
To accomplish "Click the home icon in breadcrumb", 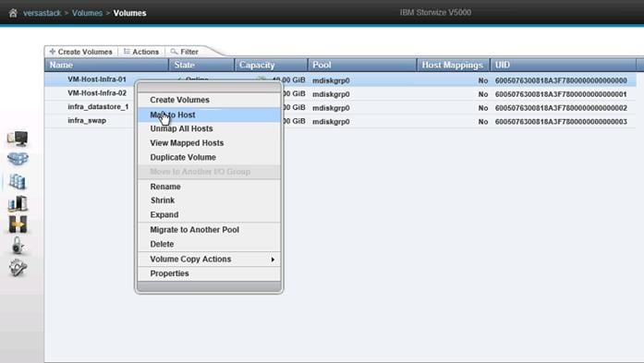I will tap(13, 13).
